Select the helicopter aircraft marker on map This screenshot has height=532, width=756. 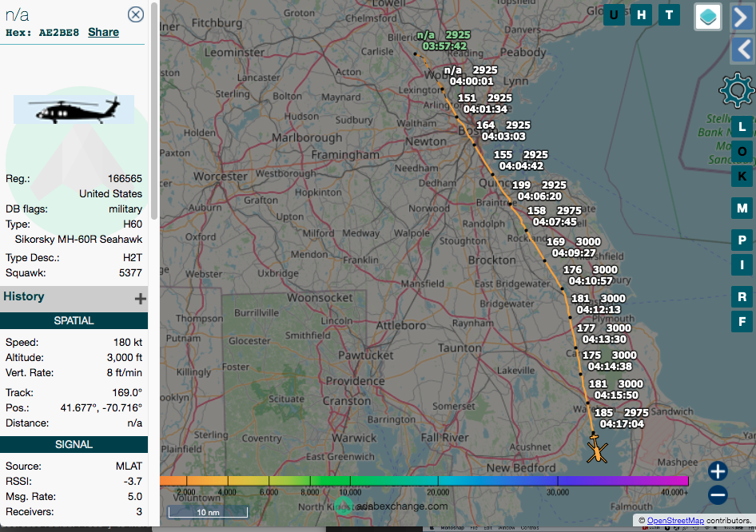coord(597,449)
